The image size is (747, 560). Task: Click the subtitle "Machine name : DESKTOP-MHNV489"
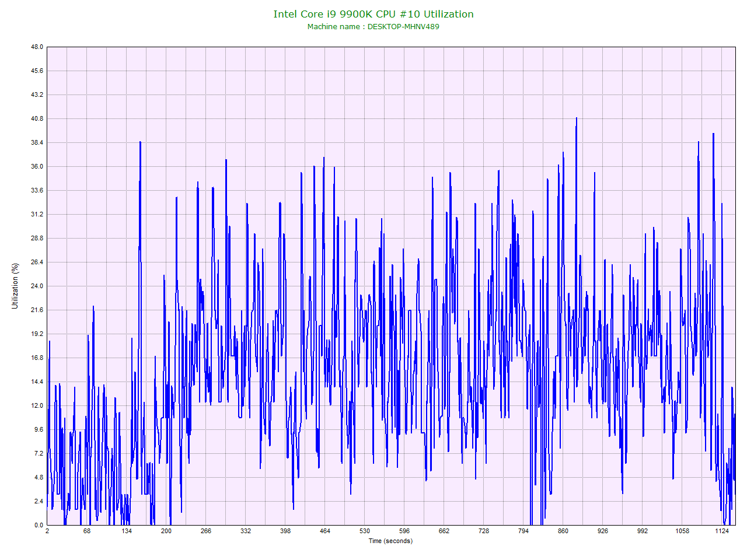[373, 26]
